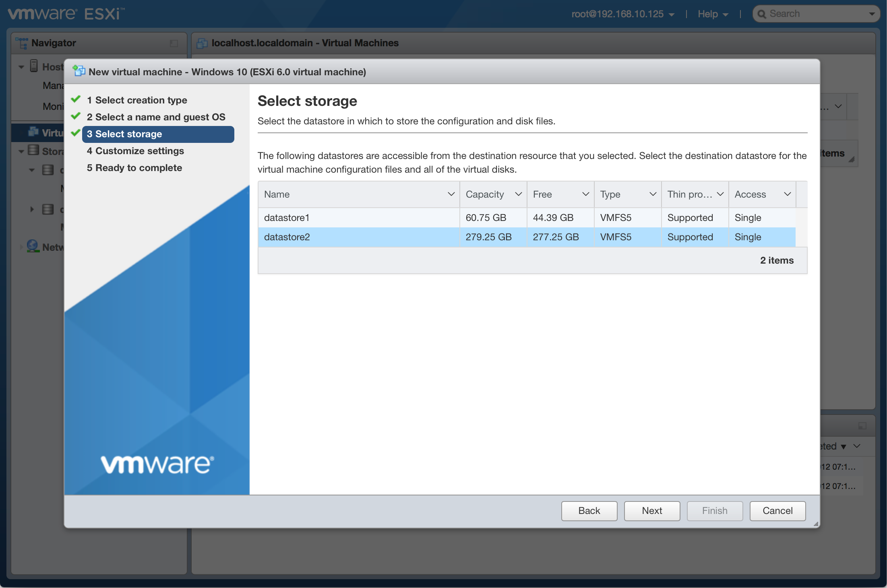Click the Networking icon in Navigator
Viewport: 887px width, 588px height.
tap(33, 246)
